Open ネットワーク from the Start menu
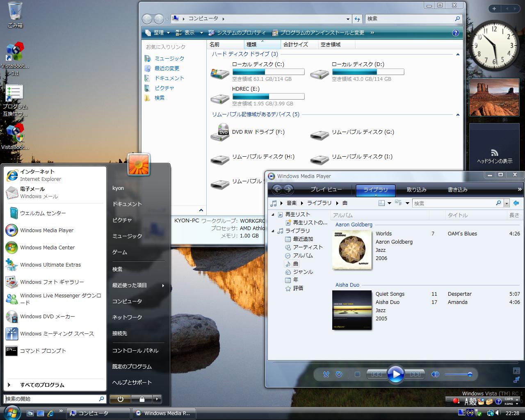 [x=127, y=317]
